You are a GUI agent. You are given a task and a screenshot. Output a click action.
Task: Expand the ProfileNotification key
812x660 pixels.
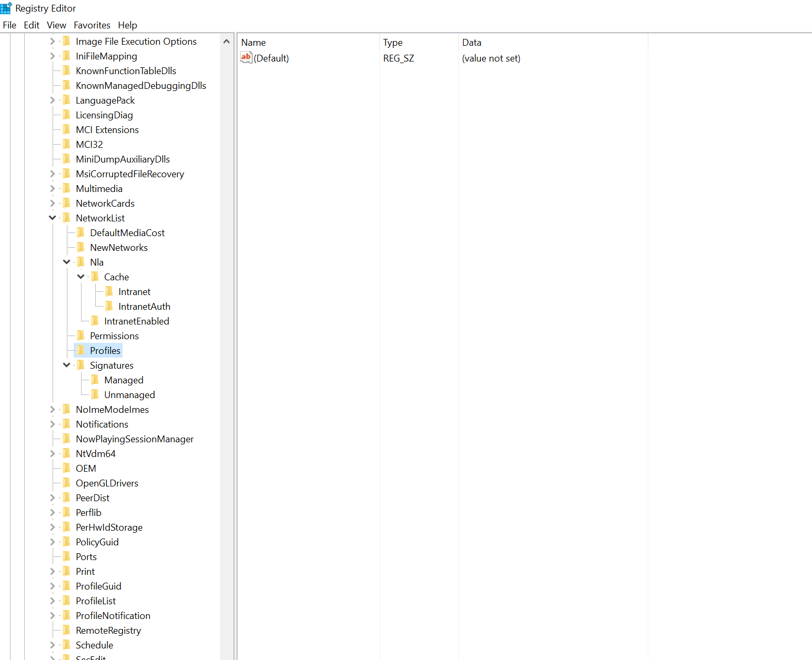[x=52, y=615]
